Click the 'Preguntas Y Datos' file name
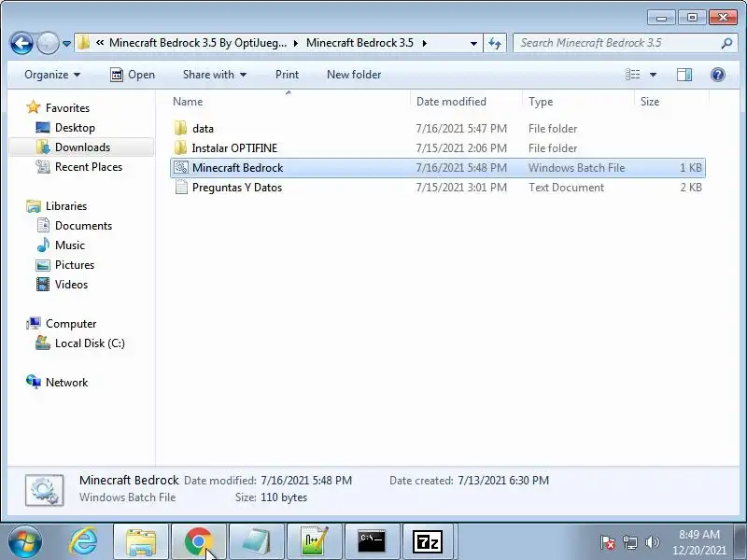Image resolution: width=747 pixels, height=560 pixels. pyautogui.click(x=237, y=188)
